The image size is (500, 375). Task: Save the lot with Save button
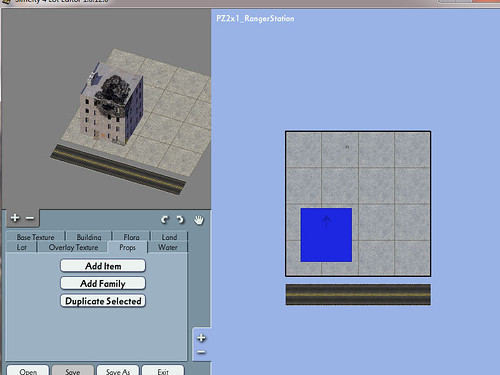pyautogui.click(x=73, y=371)
